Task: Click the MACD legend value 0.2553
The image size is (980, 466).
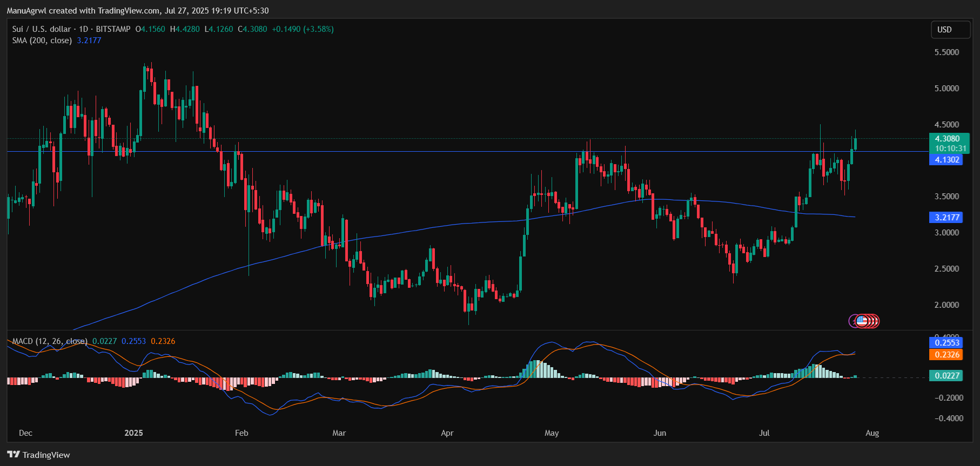Action: coord(133,341)
